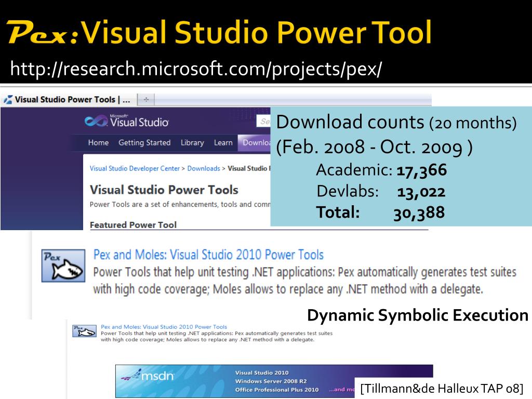Click the small Pex shark thumbnail
Viewport: 532px width, 399px height.
click(85, 331)
